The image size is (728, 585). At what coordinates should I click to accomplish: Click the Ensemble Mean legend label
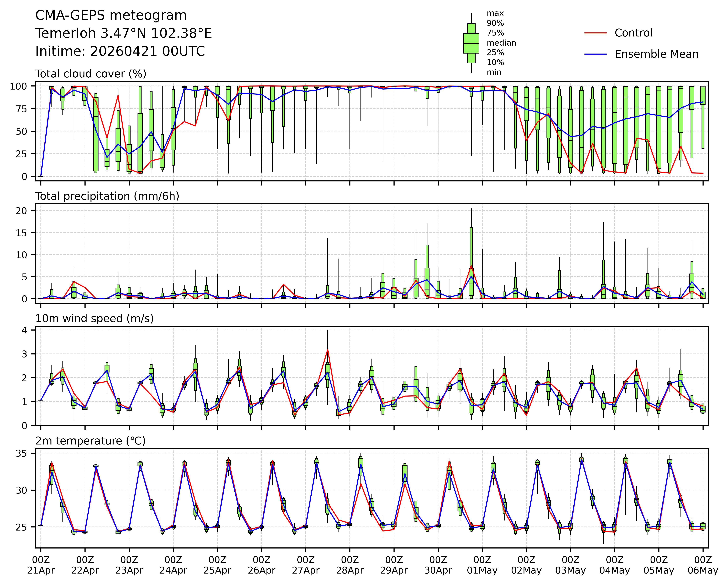(656, 54)
